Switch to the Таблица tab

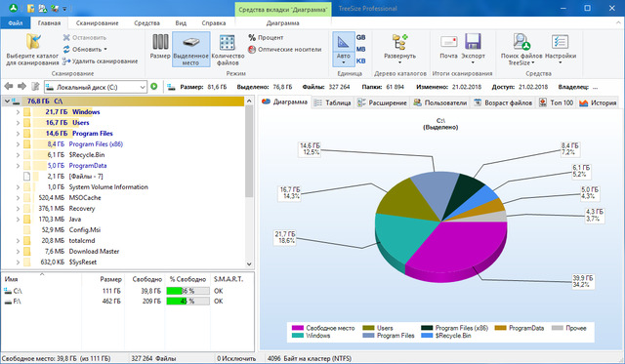point(333,102)
